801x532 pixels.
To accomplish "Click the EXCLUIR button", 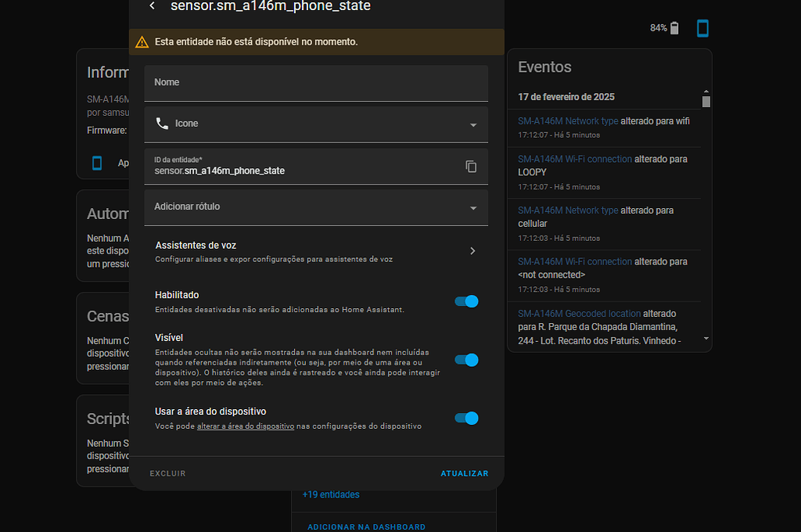I will pyautogui.click(x=167, y=473).
